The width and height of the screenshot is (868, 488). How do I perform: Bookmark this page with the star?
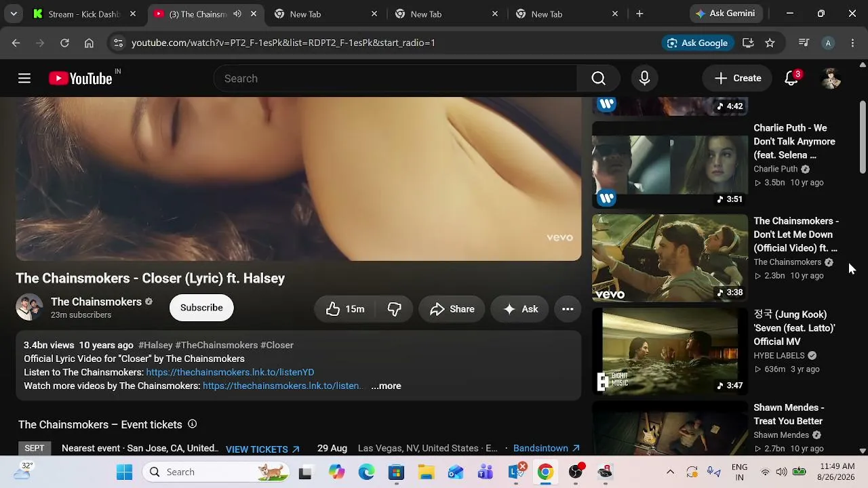tap(770, 43)
